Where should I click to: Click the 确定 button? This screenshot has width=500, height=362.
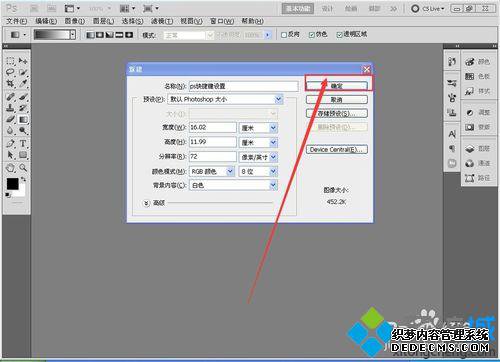coord(337,86)
